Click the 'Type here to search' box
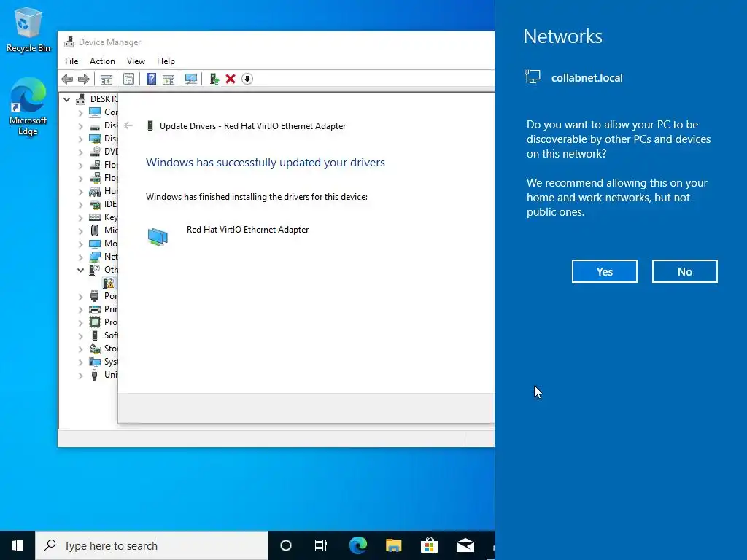This screenshot has width=747, height=560. pos(152,545)
